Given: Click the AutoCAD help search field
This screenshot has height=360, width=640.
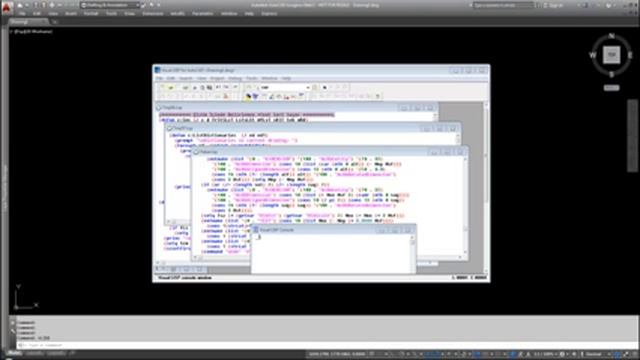Looking at the screenshot, I should pos(503,5).
